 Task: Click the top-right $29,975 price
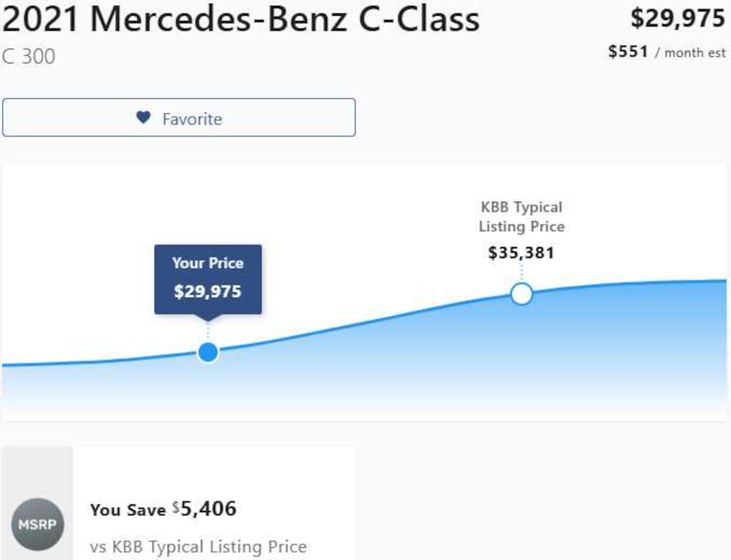point(677,19)
